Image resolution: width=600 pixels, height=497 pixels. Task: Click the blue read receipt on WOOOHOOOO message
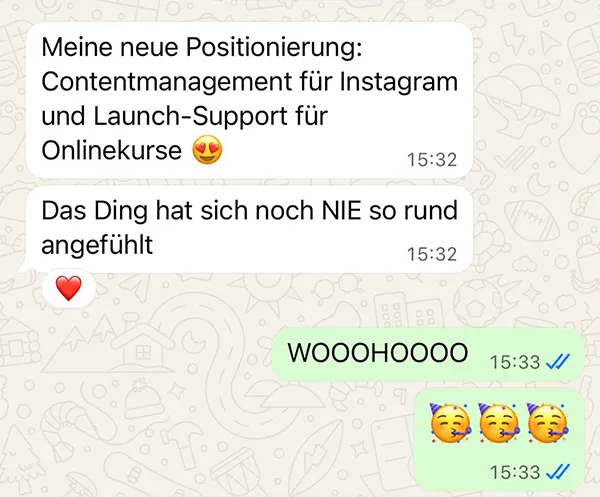(x=558, y=362)
